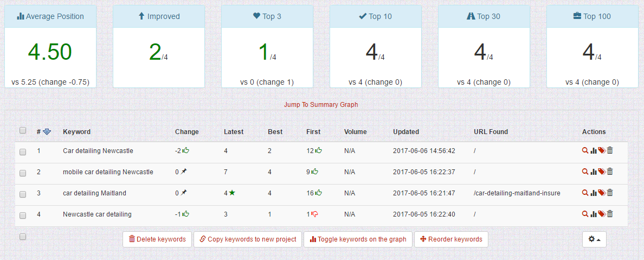The width and height of the screenshot is (644, 260).
Task: Click tag icon for Newcastle car detailing row
Action: tap(602, 213)
